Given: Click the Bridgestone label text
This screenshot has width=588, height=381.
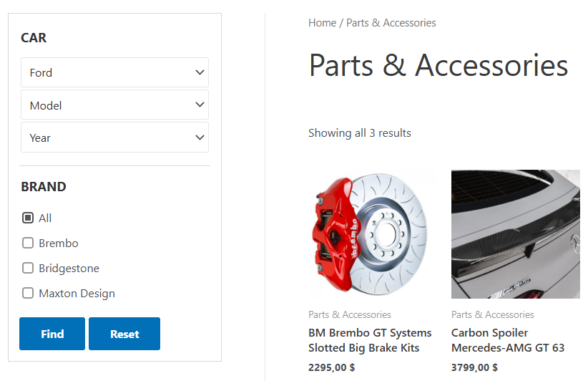Looking at the screenshot, I should pos(69,268).
